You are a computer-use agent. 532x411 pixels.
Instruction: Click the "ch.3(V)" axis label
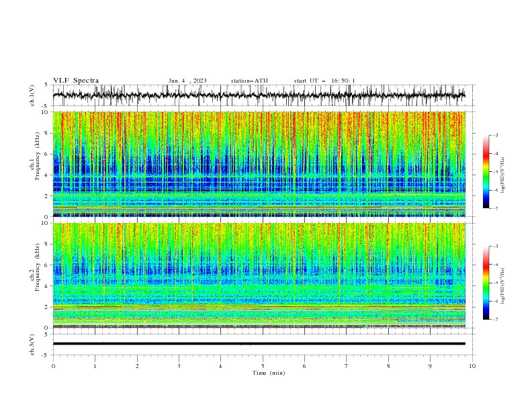(x=32, y=345)
